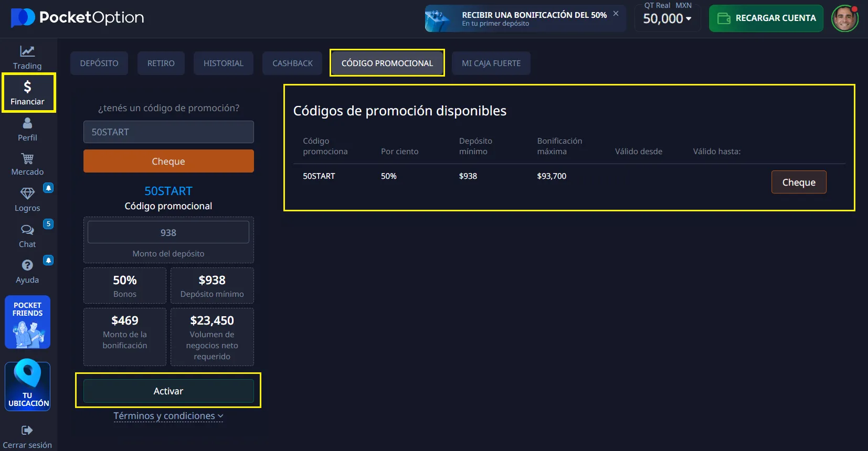
Task: Switch to the Depósito tab
Action: [x=99, y=63]
